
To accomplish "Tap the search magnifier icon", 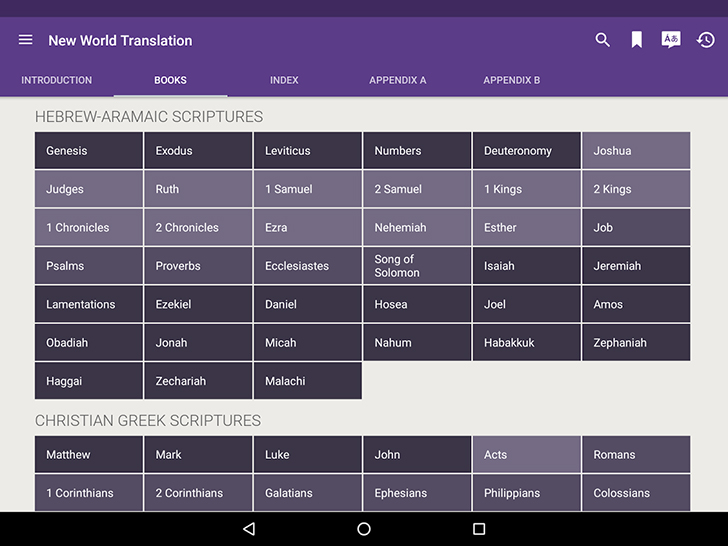I will point(602,40).
